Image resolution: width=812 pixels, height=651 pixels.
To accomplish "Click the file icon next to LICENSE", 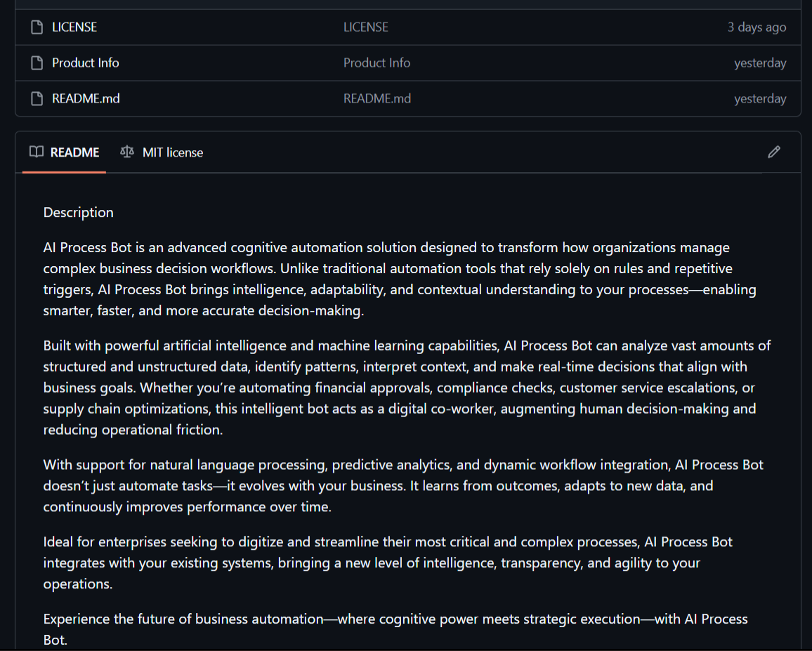I will tap(37, 27).
